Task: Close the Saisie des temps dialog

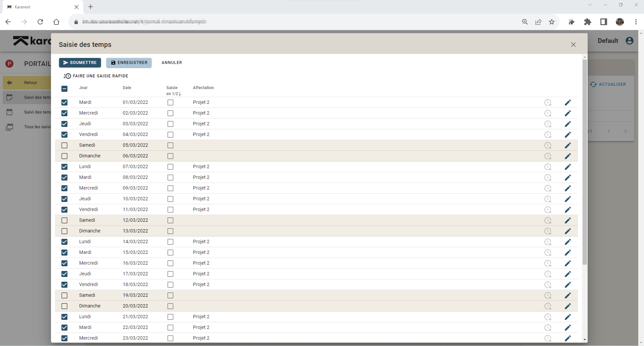Action: (573, 45)
